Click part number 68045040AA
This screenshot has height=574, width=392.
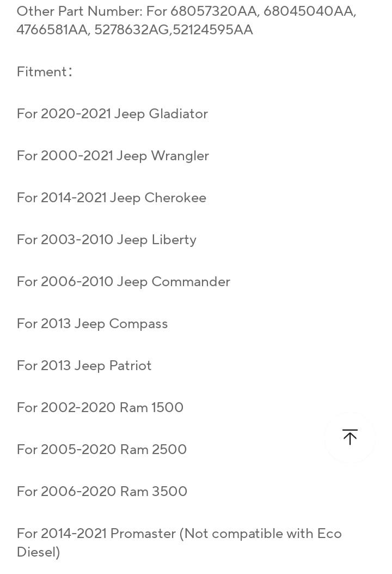[308, 11]
